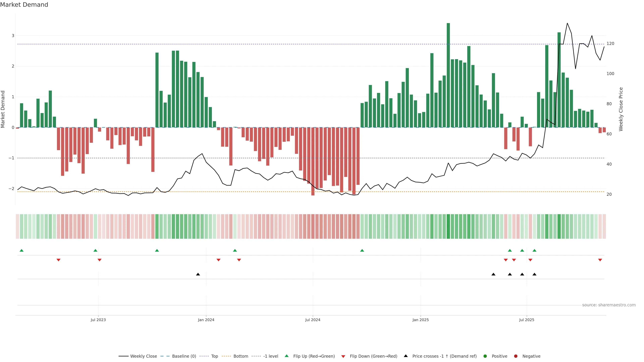Click the Jul 2025 x-axis label
Screen dimensions: 644x362
coord(526,320)
